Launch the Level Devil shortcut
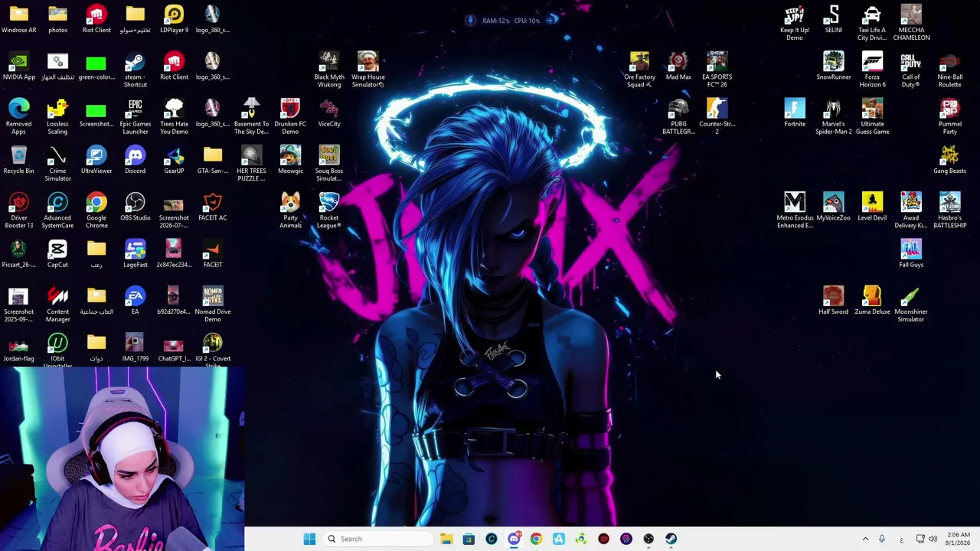The width and height of the screenshot is (980, 551). click(x=872, y=207)
